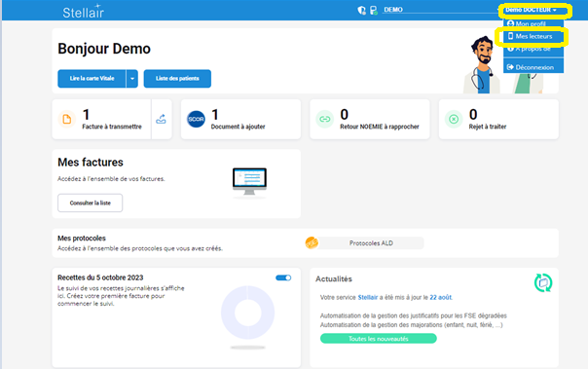
Task: Select Déconnexion from the user menu
Action: tap(533, 67)
